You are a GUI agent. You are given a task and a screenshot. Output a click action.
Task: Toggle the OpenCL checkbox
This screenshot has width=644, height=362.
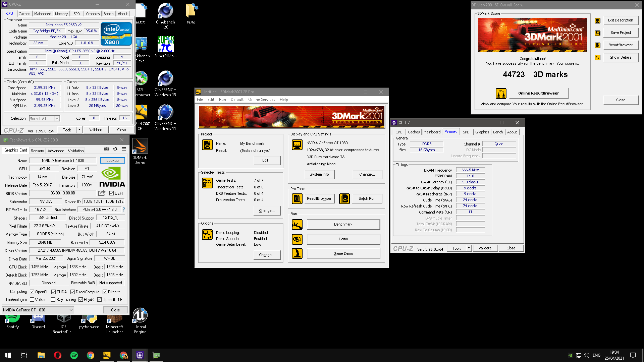coord(32,292)
